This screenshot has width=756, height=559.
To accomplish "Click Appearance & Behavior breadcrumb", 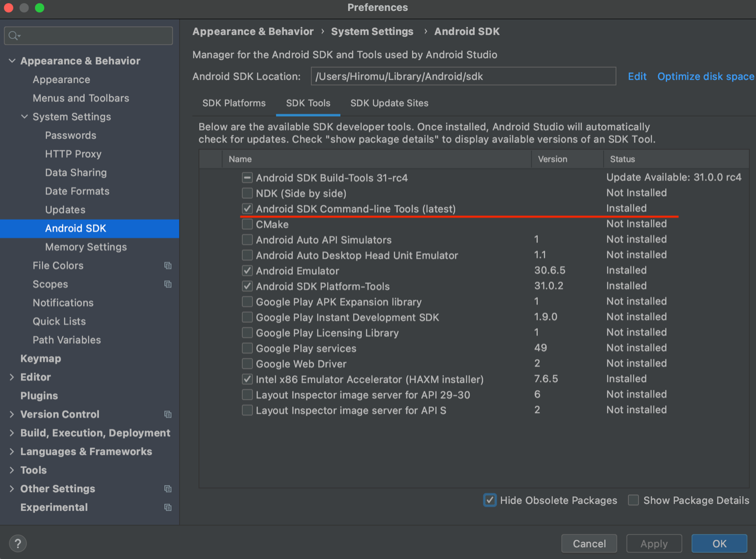I will pos(253,31).
